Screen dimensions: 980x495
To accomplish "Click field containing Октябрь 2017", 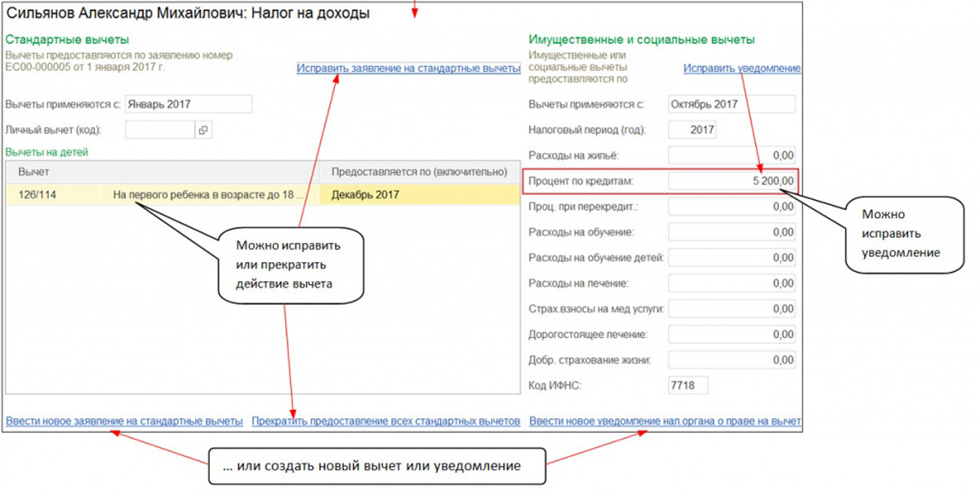I will coord(731,104).
